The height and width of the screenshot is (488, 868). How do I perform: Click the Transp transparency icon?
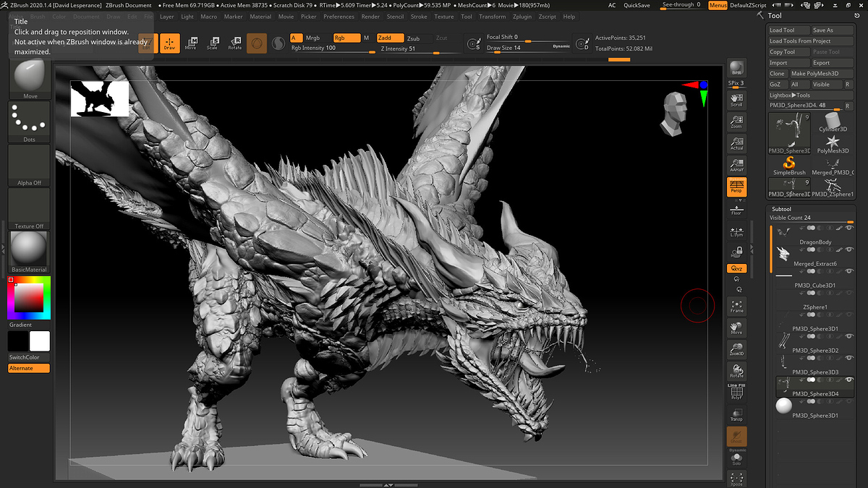point(736,414)
